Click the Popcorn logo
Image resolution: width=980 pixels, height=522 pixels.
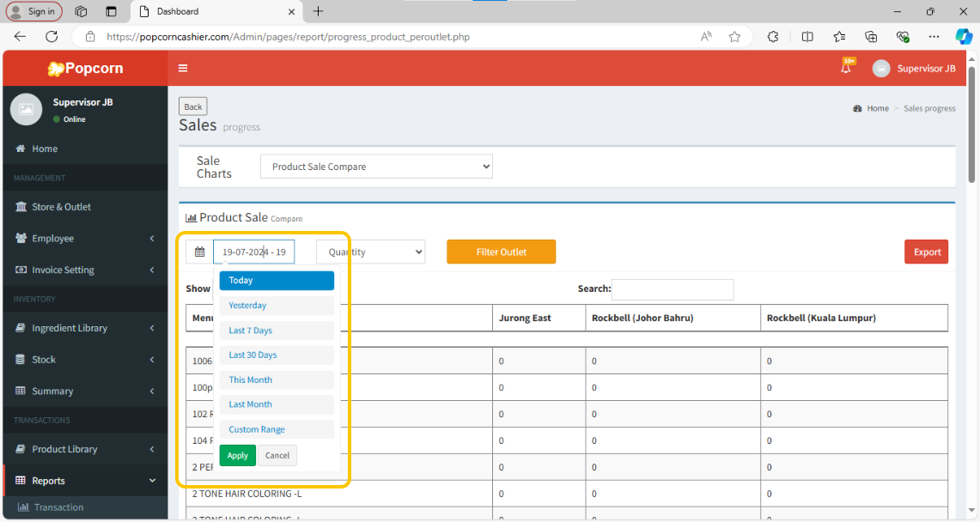86,68
